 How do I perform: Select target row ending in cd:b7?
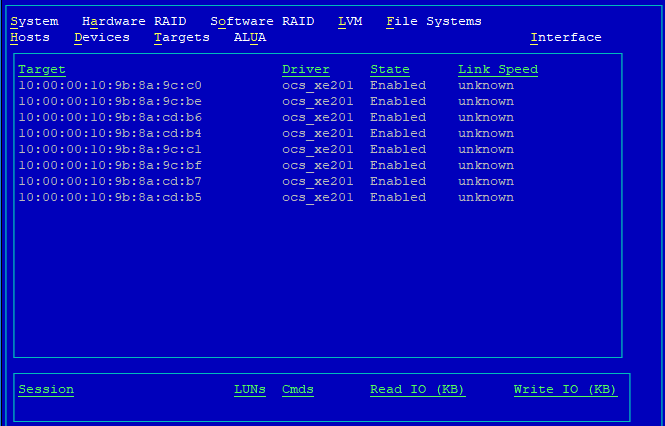click(110, 181)
